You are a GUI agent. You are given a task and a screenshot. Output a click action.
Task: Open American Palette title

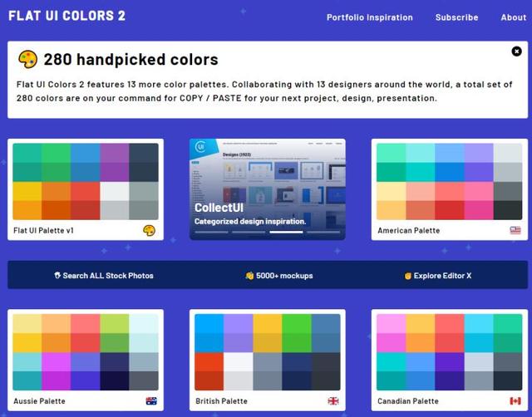[408, 231]
